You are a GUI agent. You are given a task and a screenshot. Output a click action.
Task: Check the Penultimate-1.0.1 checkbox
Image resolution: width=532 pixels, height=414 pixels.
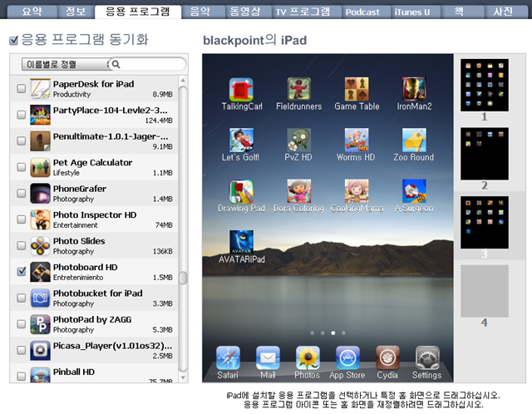pos(21,140)
